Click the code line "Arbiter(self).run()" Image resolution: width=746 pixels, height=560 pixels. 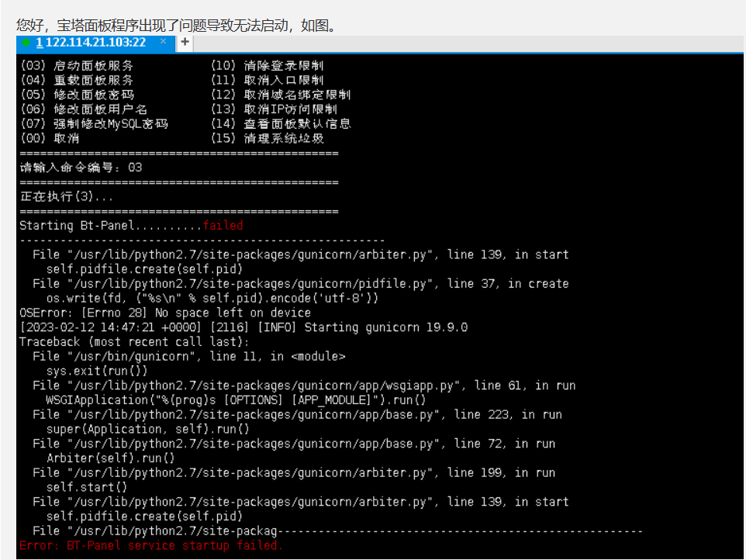110,458
